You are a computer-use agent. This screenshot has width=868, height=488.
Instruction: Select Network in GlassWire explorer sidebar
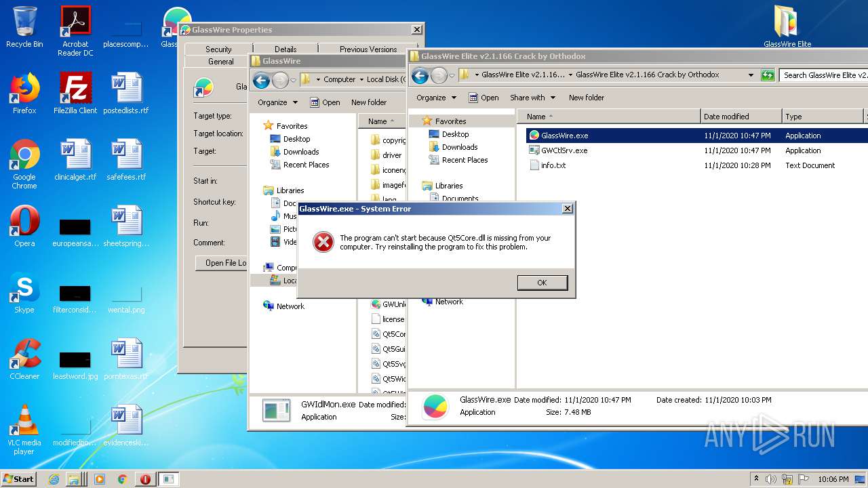coord(290,306)
